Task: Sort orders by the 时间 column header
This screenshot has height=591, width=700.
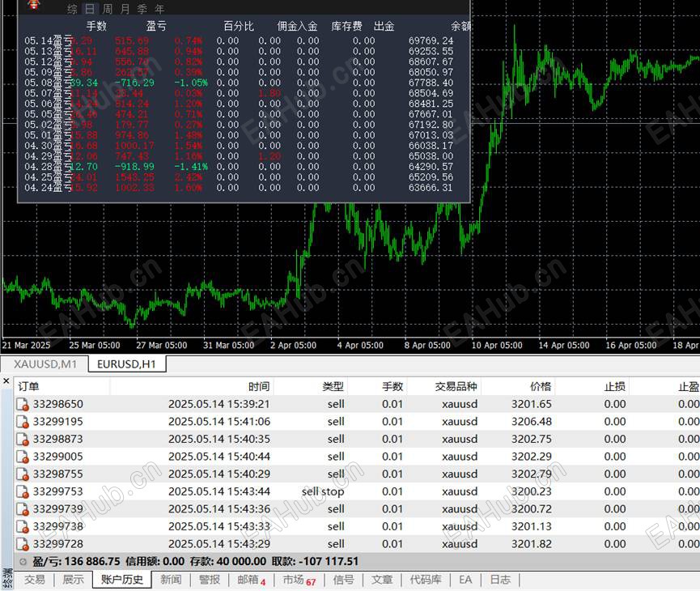Action: pos(259,386)
